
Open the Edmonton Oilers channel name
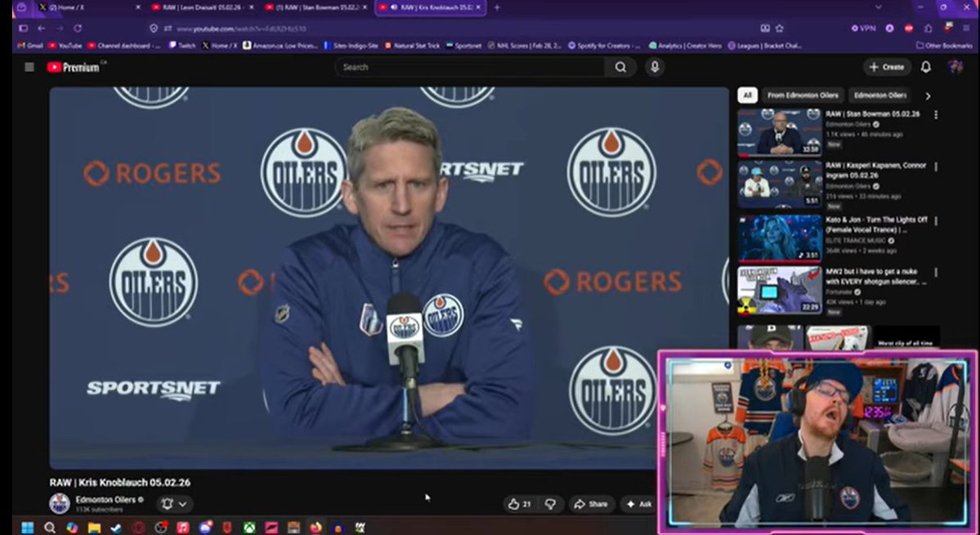point(105,499)
